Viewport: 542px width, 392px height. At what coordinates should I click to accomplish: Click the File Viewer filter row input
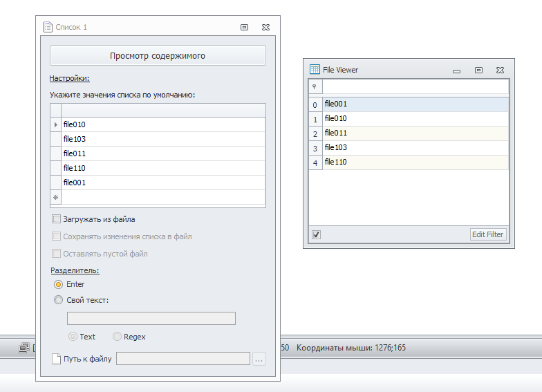(415, 86)
